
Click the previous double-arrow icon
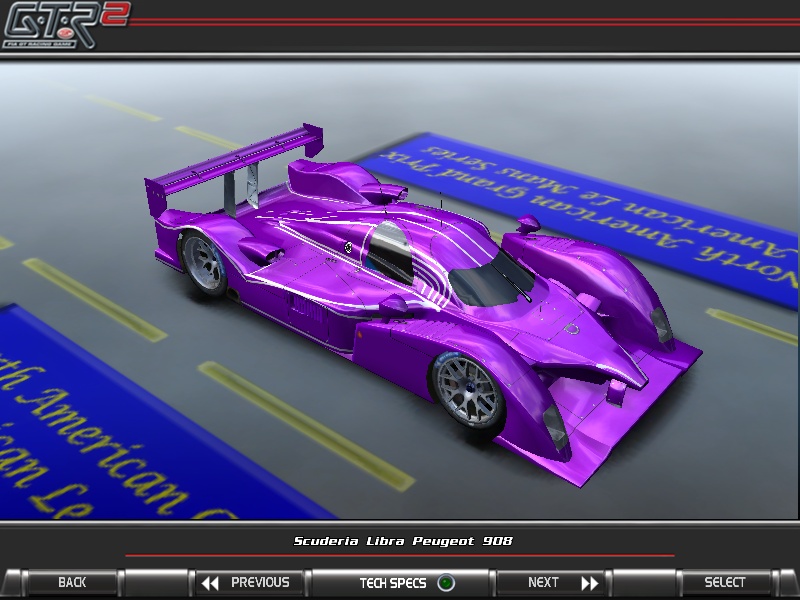point(210,583)
